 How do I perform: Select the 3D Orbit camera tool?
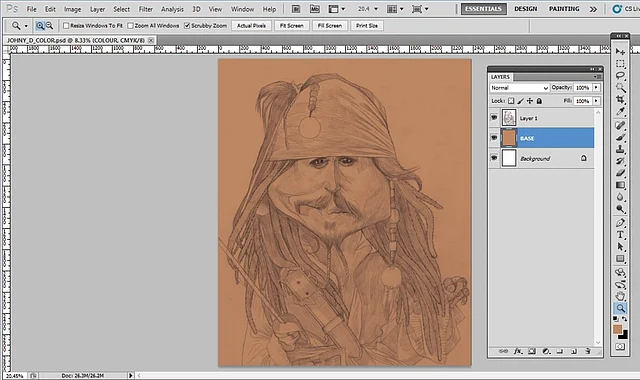click(x=620, y=284)
